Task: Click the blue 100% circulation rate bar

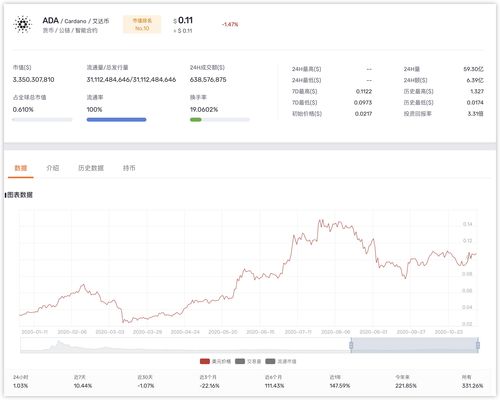Action: [116, 120]
